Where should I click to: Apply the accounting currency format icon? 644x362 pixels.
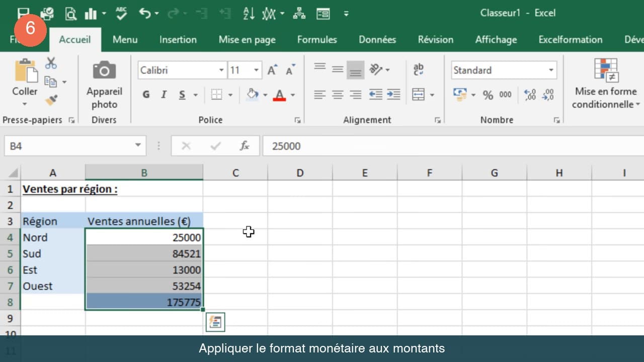(x=460, y=94)
